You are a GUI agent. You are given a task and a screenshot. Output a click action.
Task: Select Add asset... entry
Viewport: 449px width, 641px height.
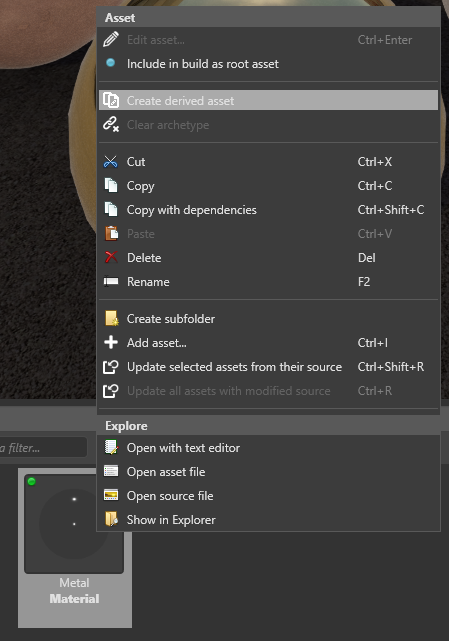(x=268, y=343)
